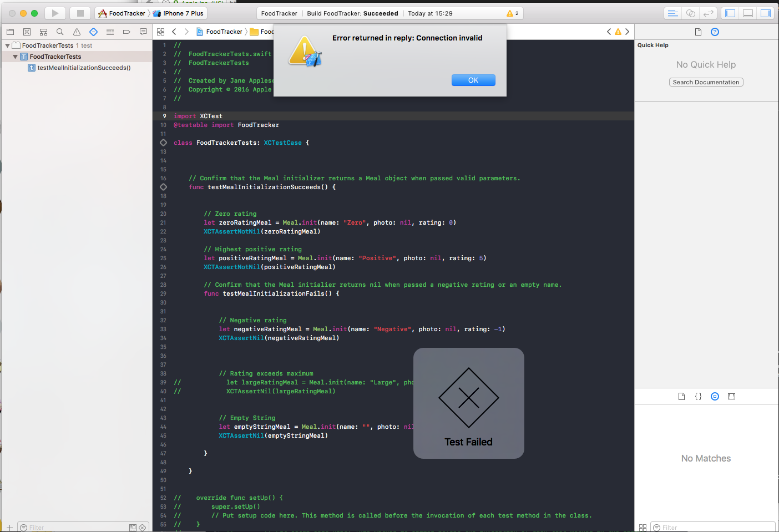Show the media library

coord(731,396)
